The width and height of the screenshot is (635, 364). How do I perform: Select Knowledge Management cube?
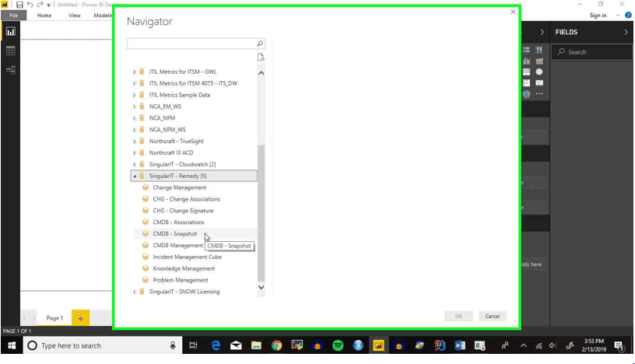pyautogui.click(x=184, y=269)
